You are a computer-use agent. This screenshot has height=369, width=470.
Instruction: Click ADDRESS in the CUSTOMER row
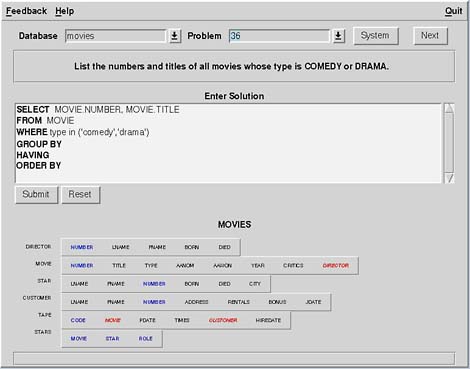[x=196, y=302]
